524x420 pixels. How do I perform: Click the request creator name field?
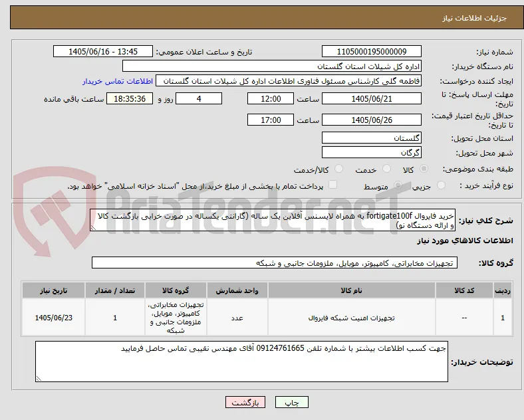coord(289,81)
